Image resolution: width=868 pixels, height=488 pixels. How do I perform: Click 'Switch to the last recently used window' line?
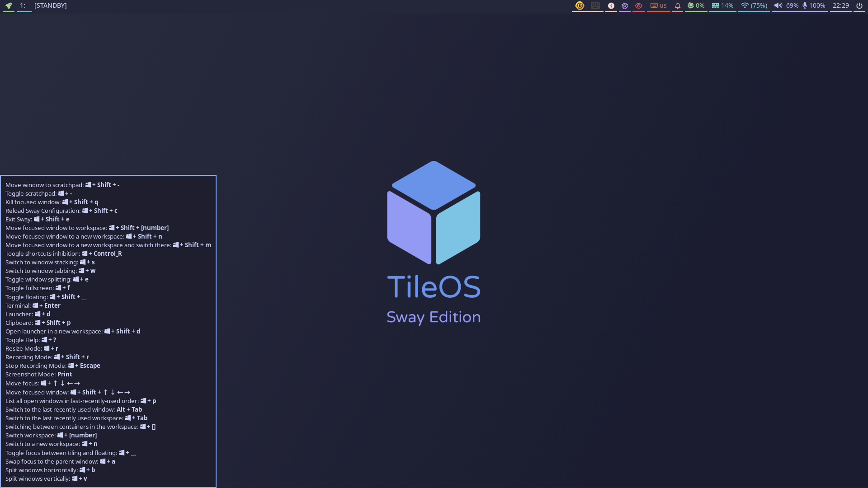[74, 409]
